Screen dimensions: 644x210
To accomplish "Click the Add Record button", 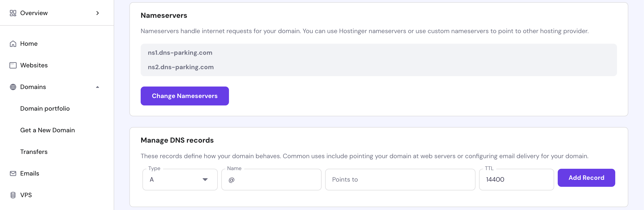I will [586, 178].
